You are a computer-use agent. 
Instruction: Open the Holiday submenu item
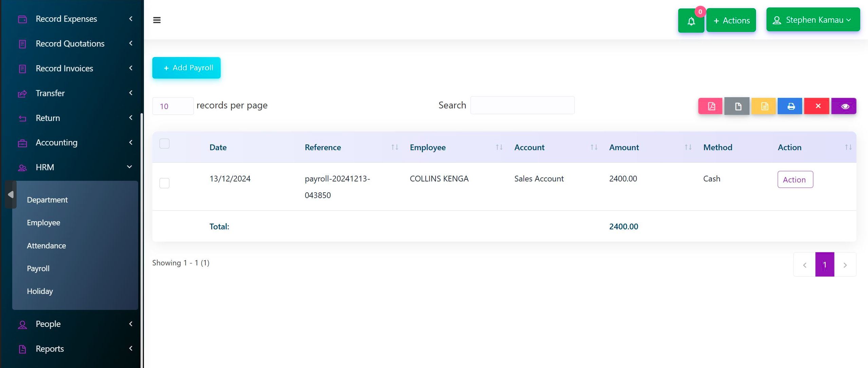tap(40, 291)
